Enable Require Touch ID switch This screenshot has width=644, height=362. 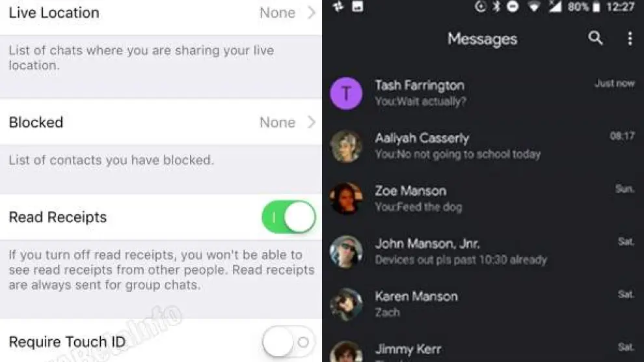pos(289,342)
